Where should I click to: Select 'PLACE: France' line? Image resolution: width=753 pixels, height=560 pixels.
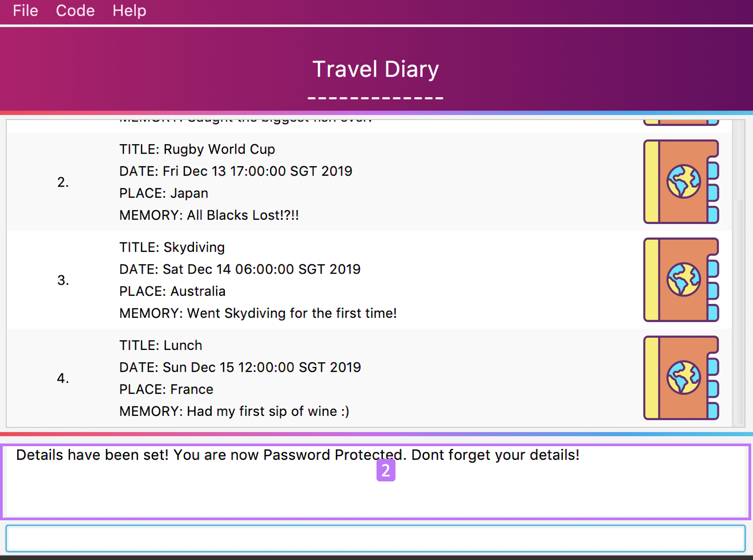166,389
